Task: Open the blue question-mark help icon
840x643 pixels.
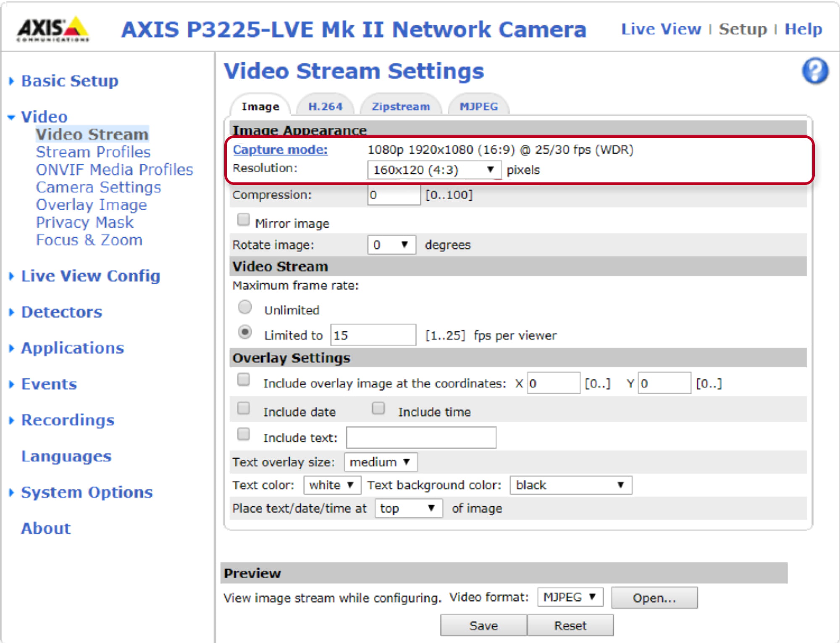Action: [815, 71]
